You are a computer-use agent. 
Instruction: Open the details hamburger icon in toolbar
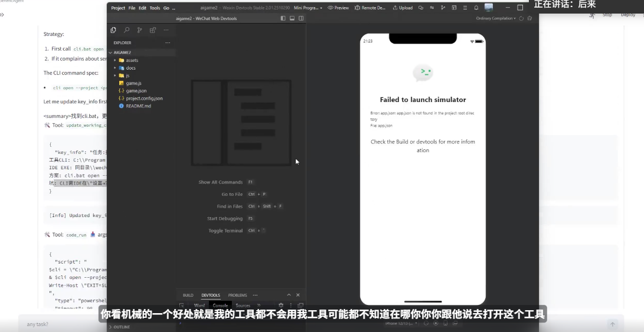tap(465, 8)
